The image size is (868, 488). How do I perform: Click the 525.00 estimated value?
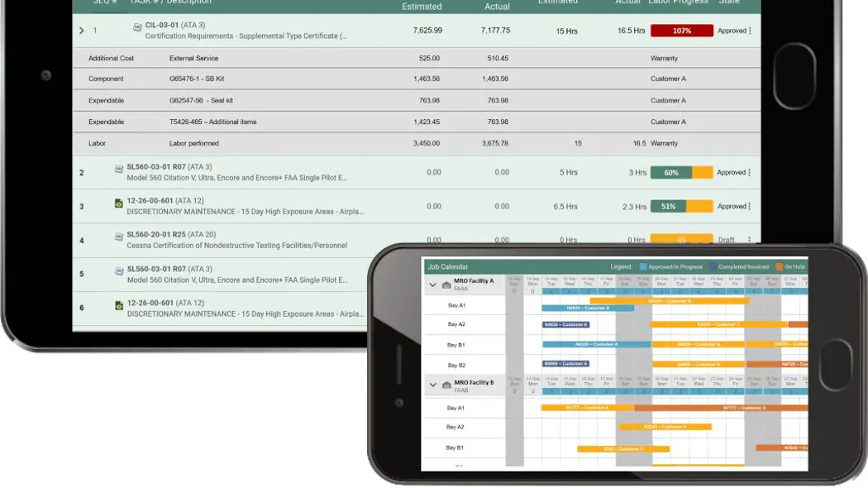[430, 58]
